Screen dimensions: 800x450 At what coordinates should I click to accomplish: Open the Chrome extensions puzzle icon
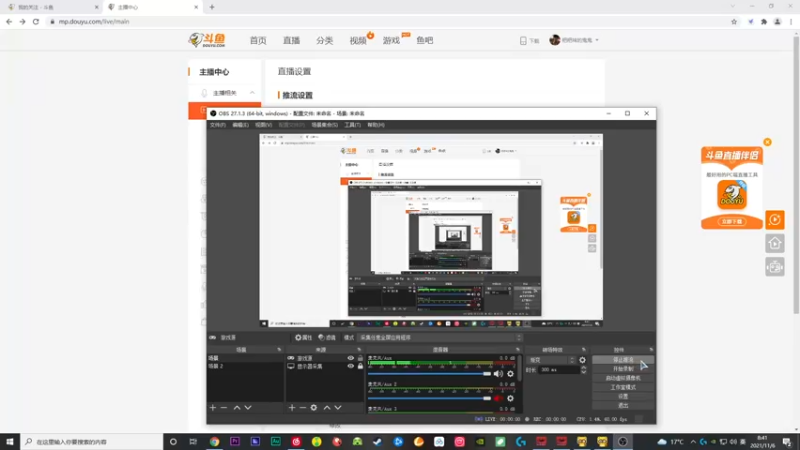tap(764, 22)
